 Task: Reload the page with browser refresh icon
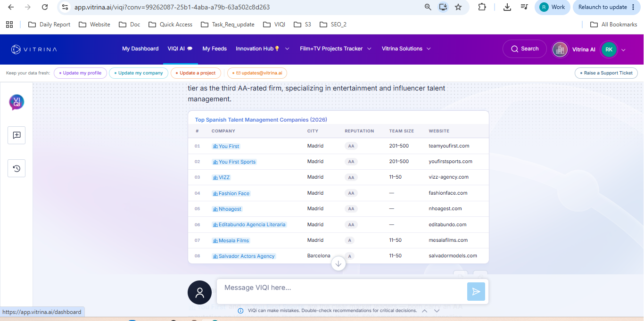[45, 7]
